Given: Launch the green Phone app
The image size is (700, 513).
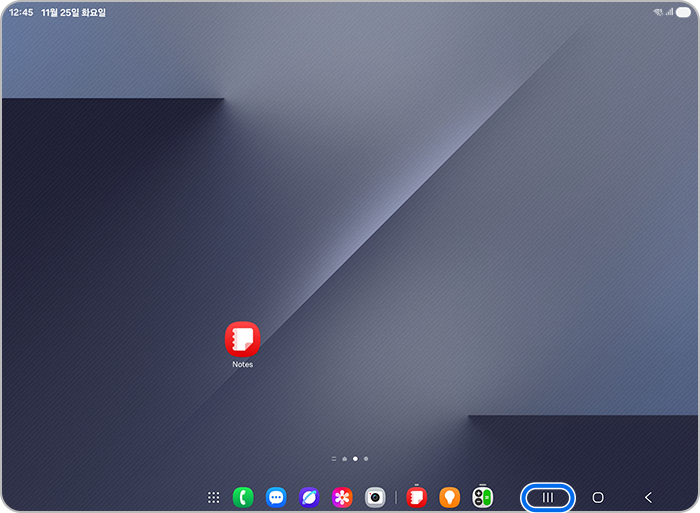Looking at the screenshot, I should [243, 497].
